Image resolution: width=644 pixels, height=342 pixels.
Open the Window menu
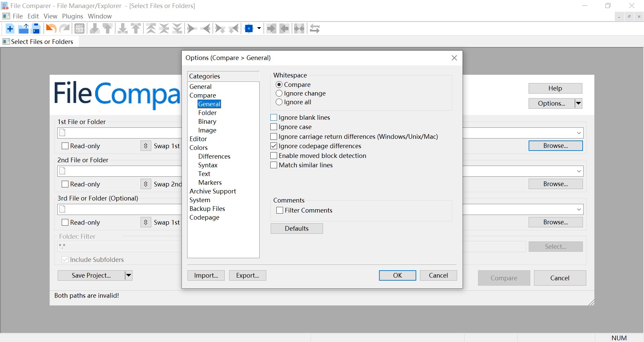point(100,16)
